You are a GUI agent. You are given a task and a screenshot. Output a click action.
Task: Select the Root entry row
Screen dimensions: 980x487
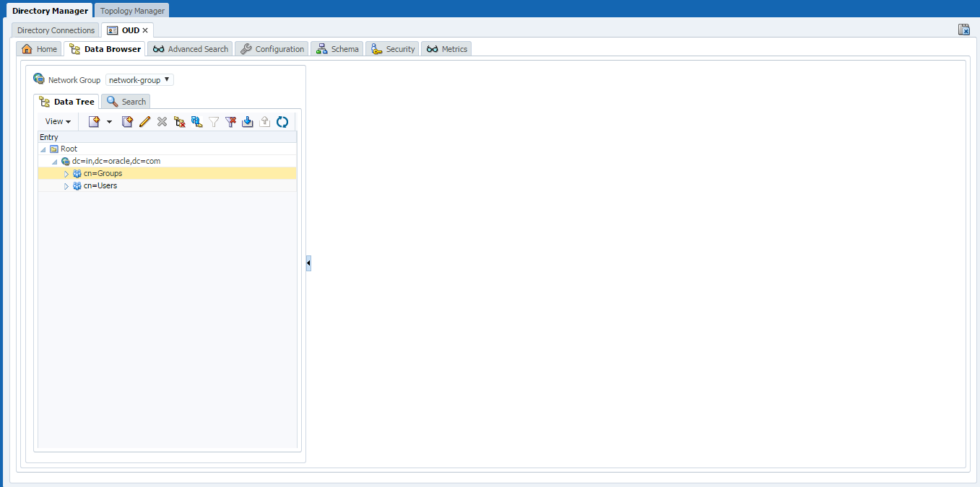pos(167,149)
